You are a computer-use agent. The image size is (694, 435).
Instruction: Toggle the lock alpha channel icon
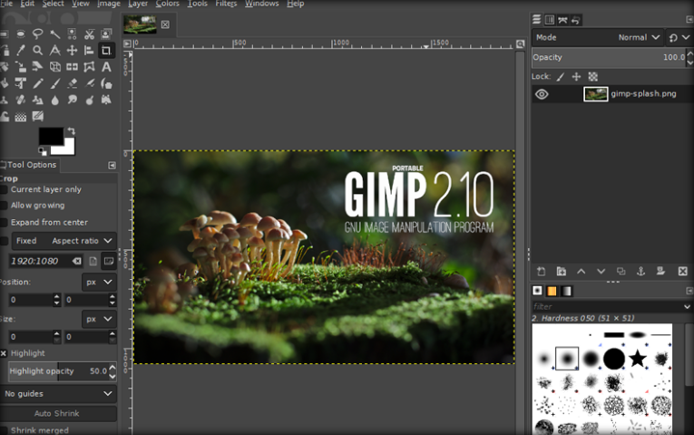click(593, 77)
